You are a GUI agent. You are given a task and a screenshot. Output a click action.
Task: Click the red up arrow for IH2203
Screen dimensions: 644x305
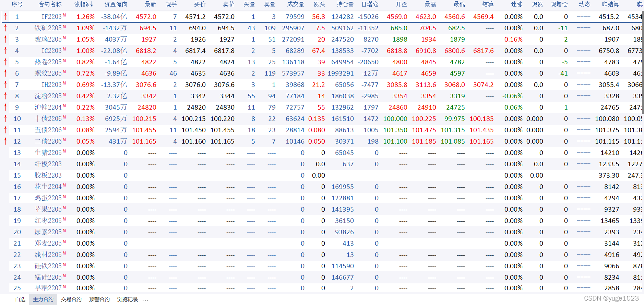5,84
